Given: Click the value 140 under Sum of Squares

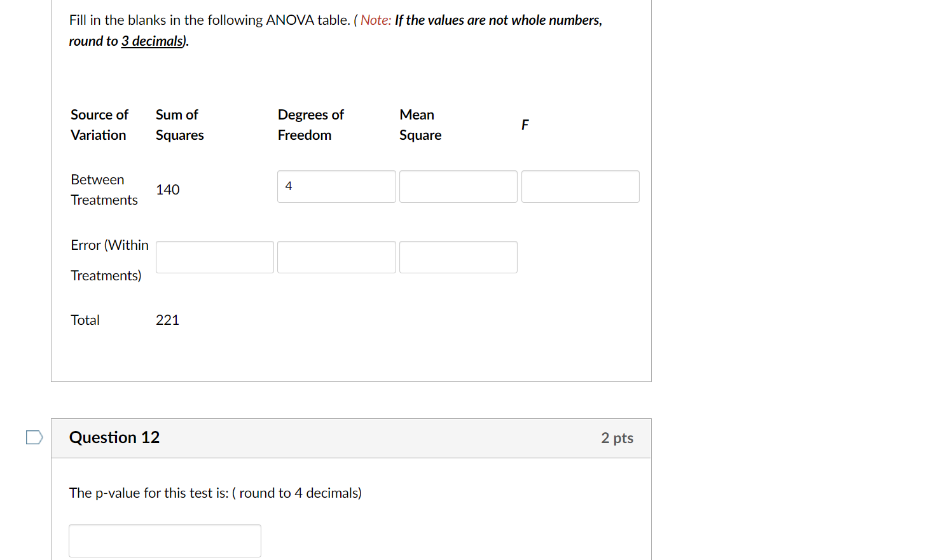Looking at the screenshot, I should coord(168,189).
